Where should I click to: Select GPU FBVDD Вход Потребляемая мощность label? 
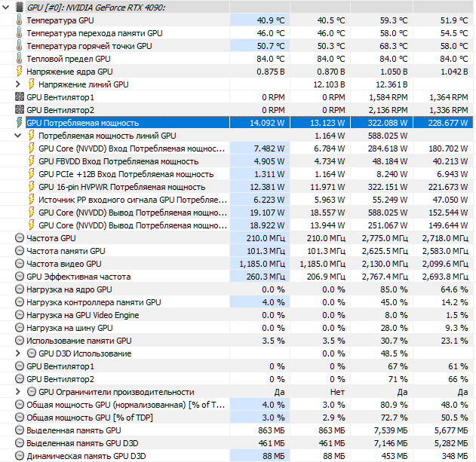point(118,161)
